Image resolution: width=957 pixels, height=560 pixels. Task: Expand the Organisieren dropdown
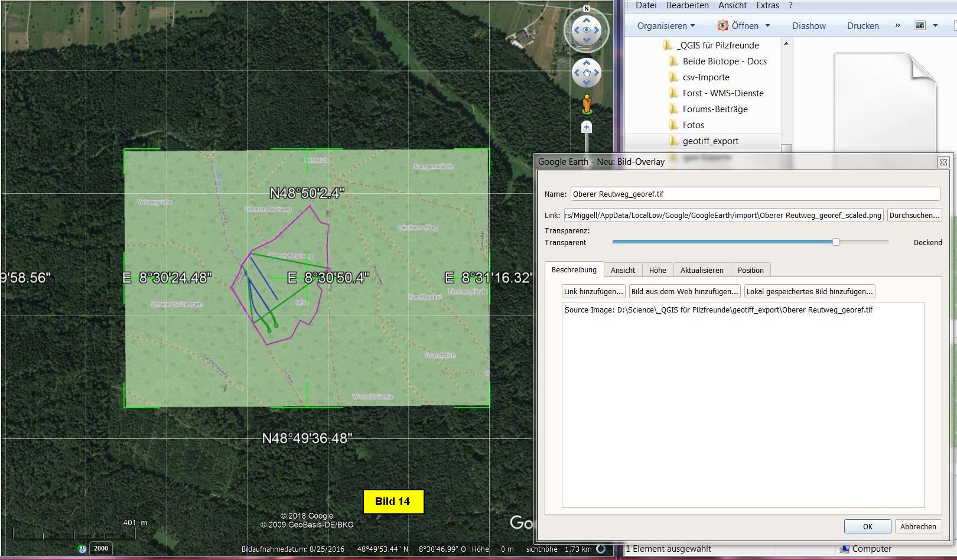(666, 26)
